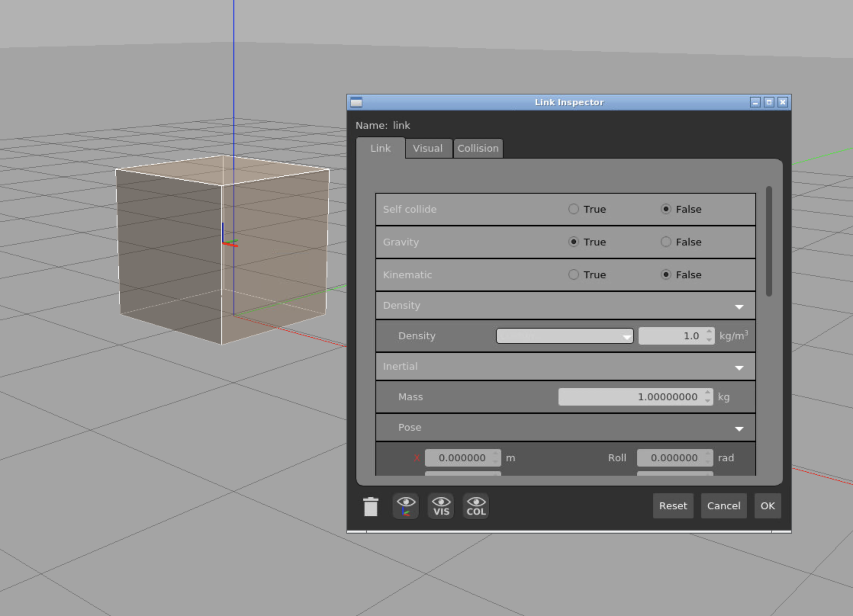Click the 'Name: link' label
853x616 pixels.
pyautogui.click(x=383, y=125)
